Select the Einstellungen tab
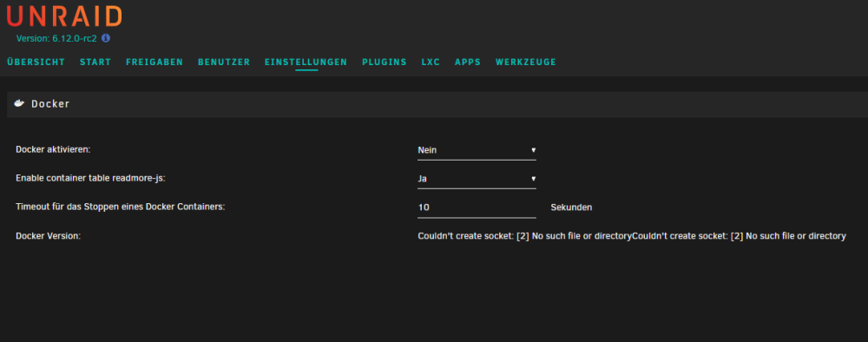 point(306,62)
